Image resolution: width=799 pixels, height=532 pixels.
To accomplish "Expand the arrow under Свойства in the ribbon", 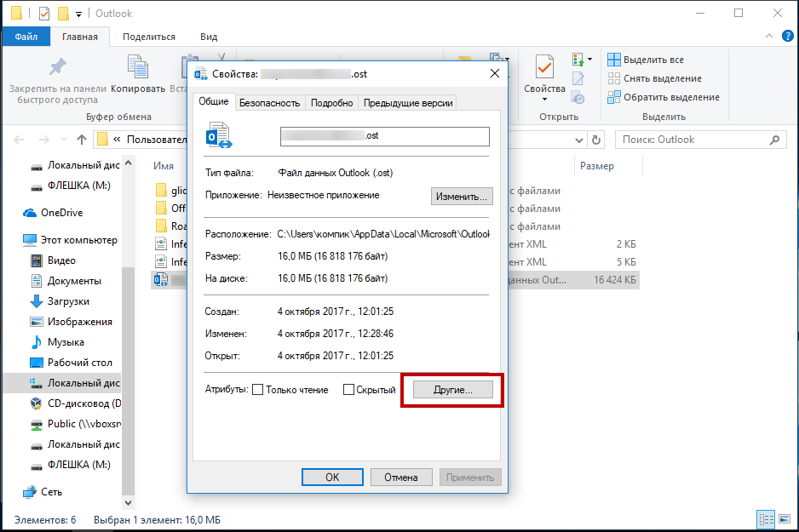I will pyautogui.click(x=544, y=100).
